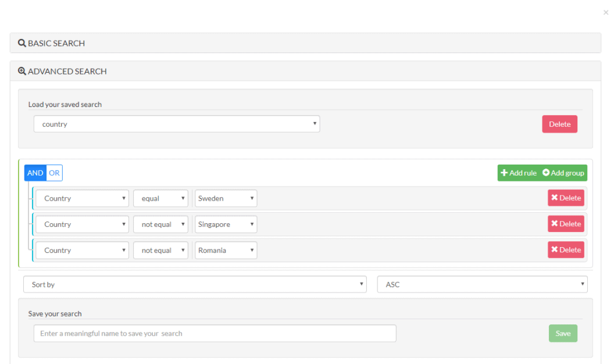Image resolution: width=614 pixels, height=364 pixels.
Task: Delete the Singapore rule
Action: coord(566,224)
